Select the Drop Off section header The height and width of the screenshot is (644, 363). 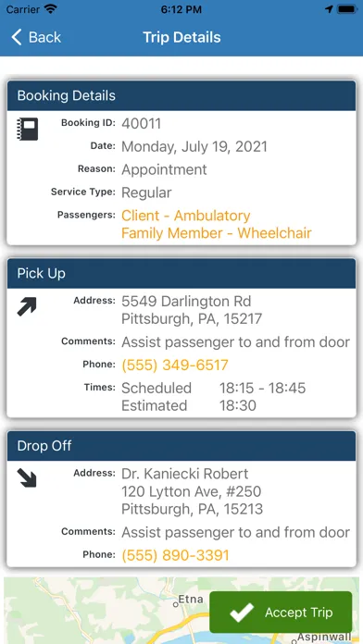pos(181,446)
